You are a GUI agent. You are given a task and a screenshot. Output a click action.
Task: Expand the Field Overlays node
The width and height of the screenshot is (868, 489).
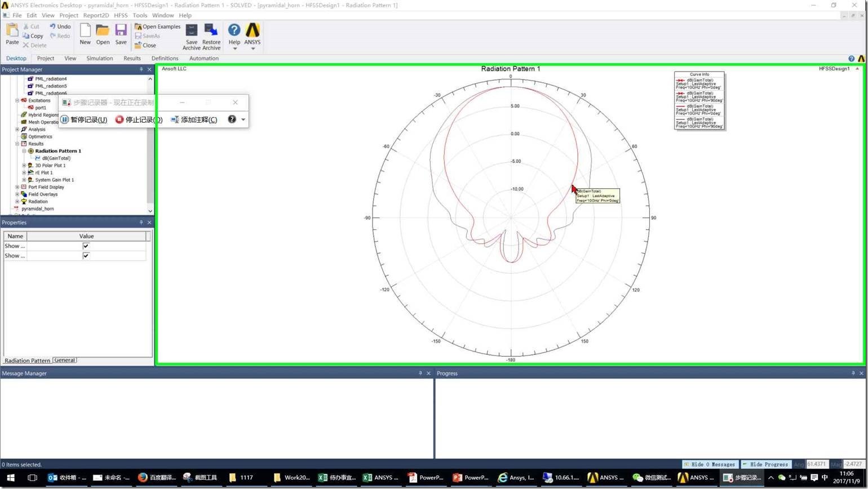tap(17, 194)
